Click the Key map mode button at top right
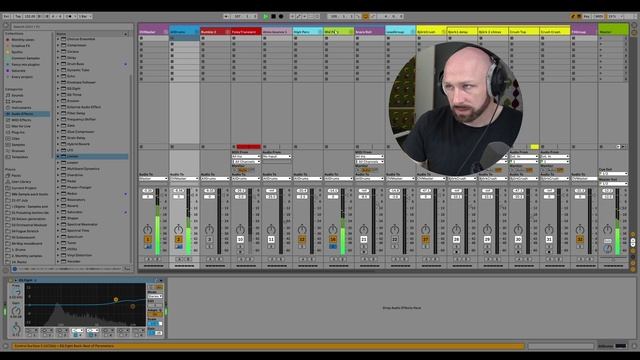Image resolution: width=640 pixels, height=360 pixels. (x=587, y=16)
